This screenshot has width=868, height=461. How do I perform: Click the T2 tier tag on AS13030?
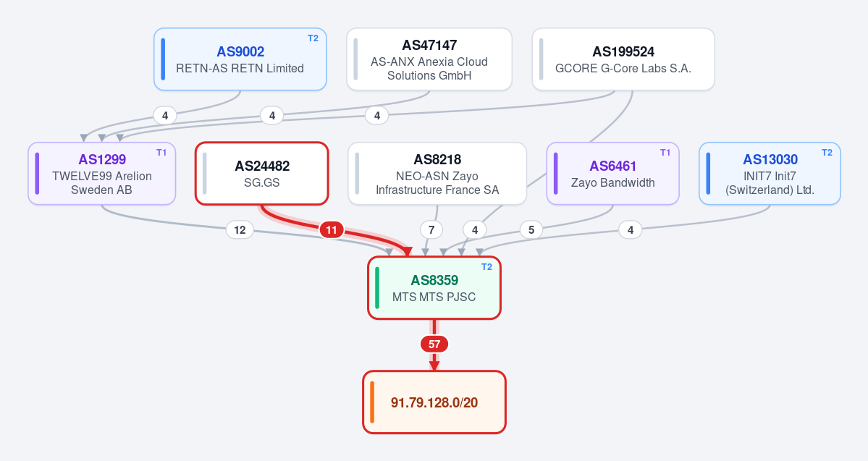[x=827, y=153]
